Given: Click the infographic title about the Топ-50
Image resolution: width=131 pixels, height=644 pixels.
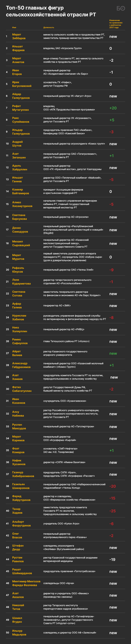Looking at the screenshot, I should tap(51, 11).
